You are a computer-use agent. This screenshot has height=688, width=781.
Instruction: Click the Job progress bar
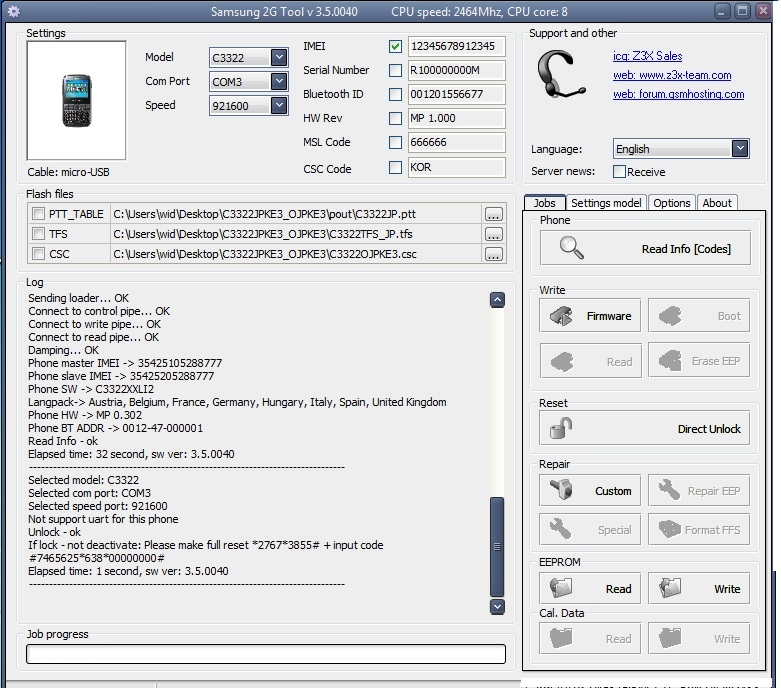coord(266,654)
